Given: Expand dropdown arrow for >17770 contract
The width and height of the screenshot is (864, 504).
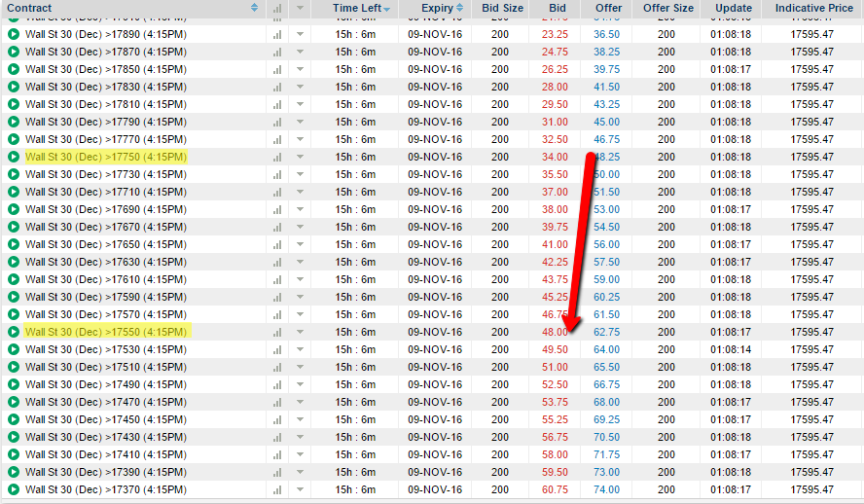Looking at the screenshot, I should pyautogui.click(x=300, y=139).
